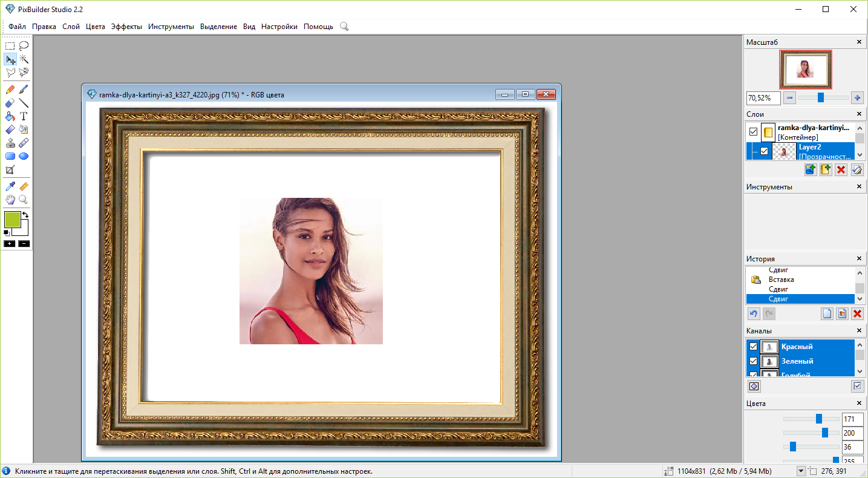Image resolution: width=868 pixels, height=478 pixels.
Task: Open the status bar dropdown arrow
Action: [801, 471]
